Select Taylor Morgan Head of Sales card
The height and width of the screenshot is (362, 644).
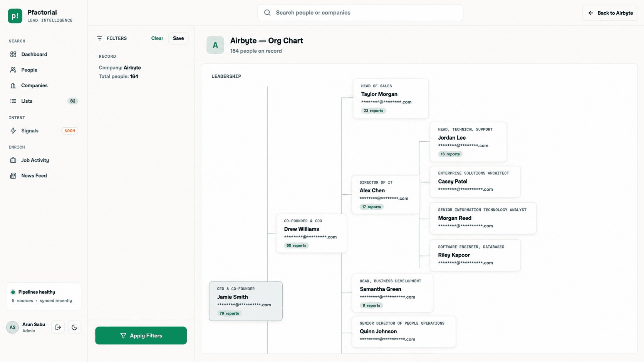click(x=391, y=98)
